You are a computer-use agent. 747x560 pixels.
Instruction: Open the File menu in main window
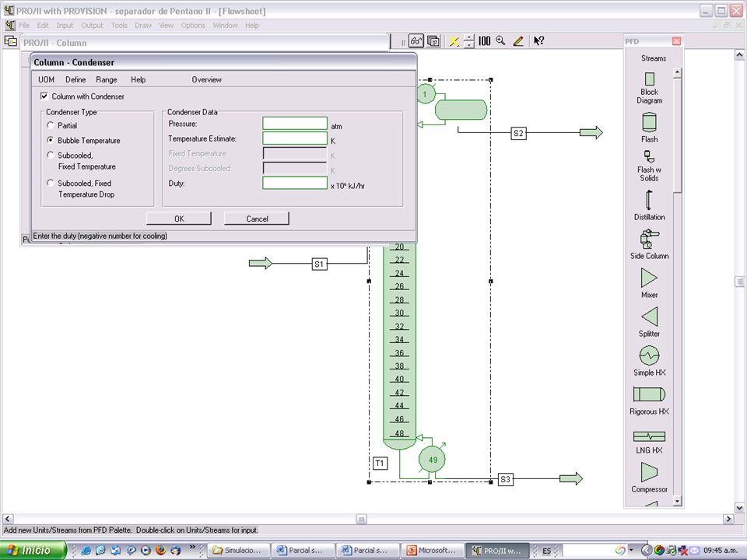coord(24,25)
